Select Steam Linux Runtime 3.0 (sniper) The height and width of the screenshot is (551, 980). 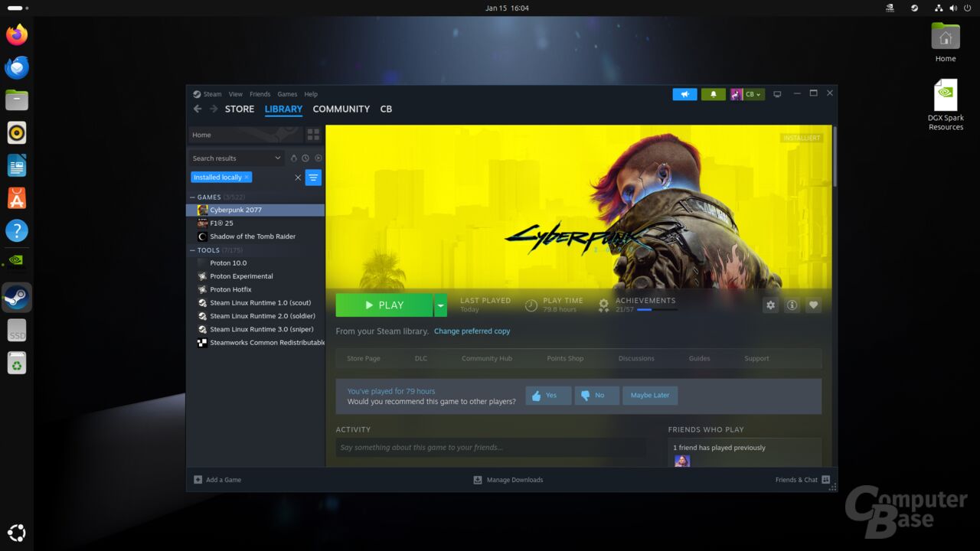(x=256, y=330)
